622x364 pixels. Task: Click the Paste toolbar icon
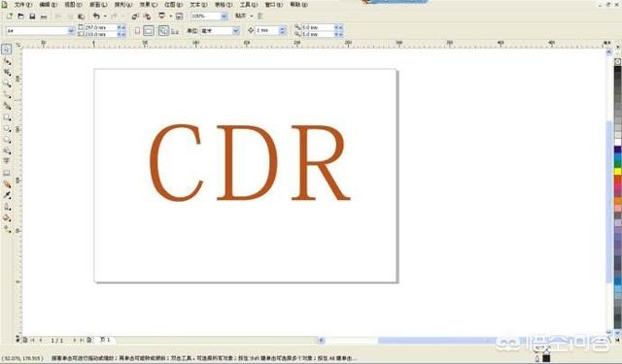[81, 17]
